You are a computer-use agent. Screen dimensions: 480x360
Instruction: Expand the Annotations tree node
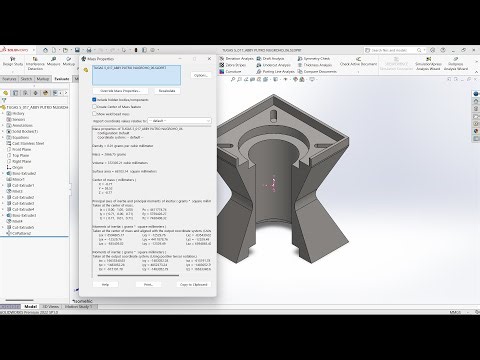coord(3,126)
